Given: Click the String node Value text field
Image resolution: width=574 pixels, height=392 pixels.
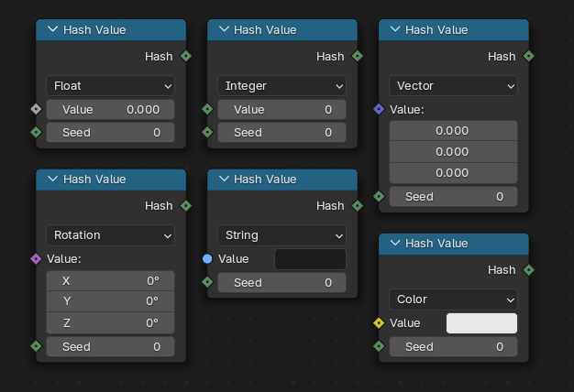Looking at the screenshot, I should pyautogui.click(x=310, y=259).
